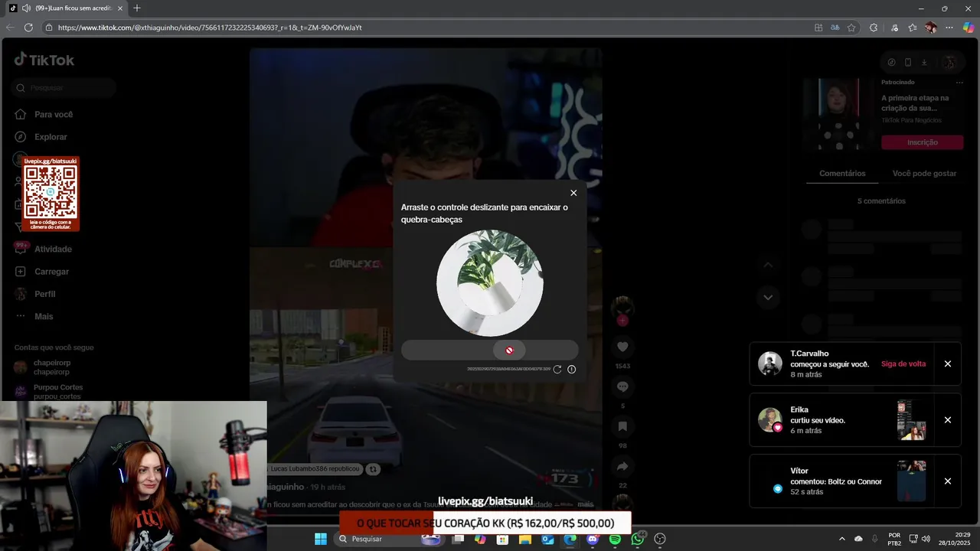Open browser extensions icon
980x551 pixels.
point(874,28)
